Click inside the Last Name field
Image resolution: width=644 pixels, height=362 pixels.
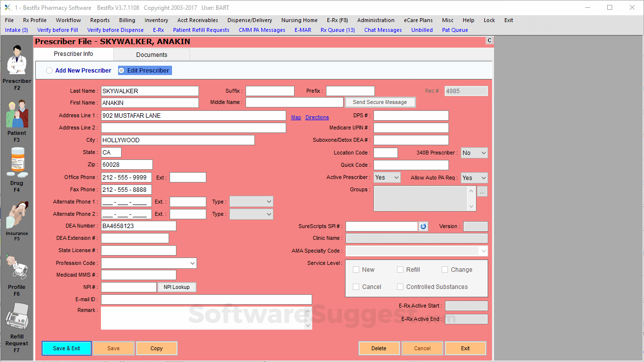tap(149, 91)
